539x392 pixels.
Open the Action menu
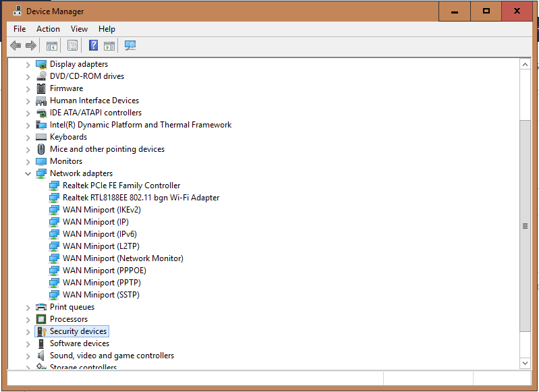coord(48,29)
